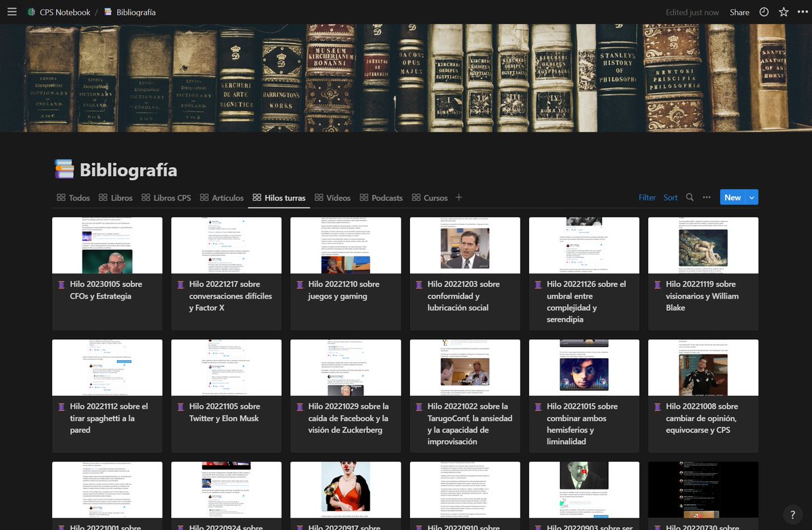Screen dimensions: 812x530
Task: Open Hilo 20221217 sobre conversaciones difíciles title
Action: [x=230, y=296]
